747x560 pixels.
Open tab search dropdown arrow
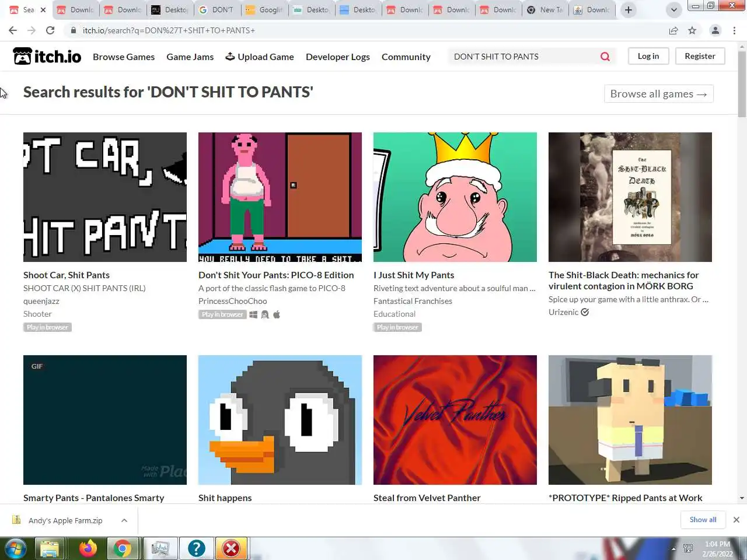click(673, 10)
